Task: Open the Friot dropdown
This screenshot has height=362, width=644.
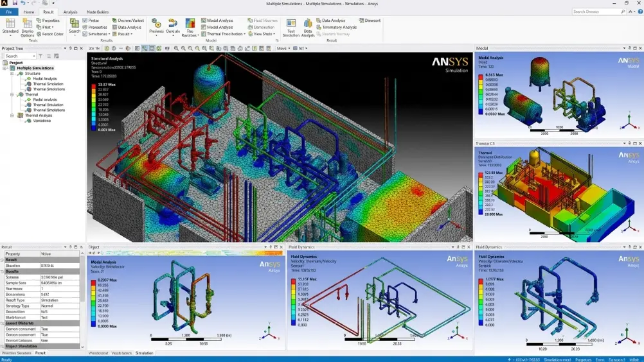Action: (45, 27)
